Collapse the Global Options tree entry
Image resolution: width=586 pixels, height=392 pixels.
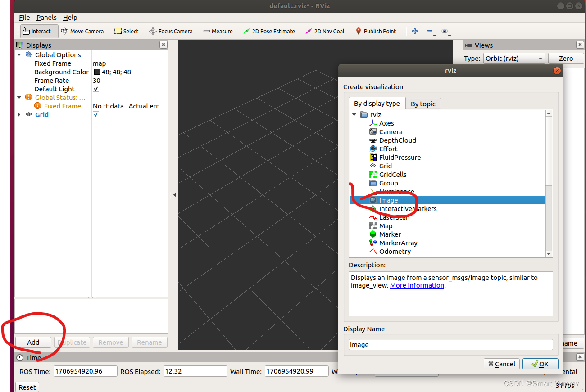pos(19,54)
